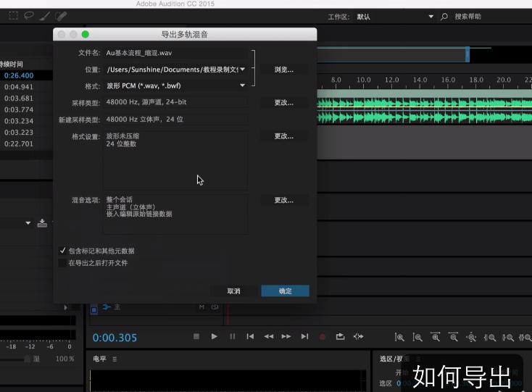Click 更改... next to 混音选项
The height and width of the screenshot is (392, 532).
pyautogui.click(x=284, y=200)
